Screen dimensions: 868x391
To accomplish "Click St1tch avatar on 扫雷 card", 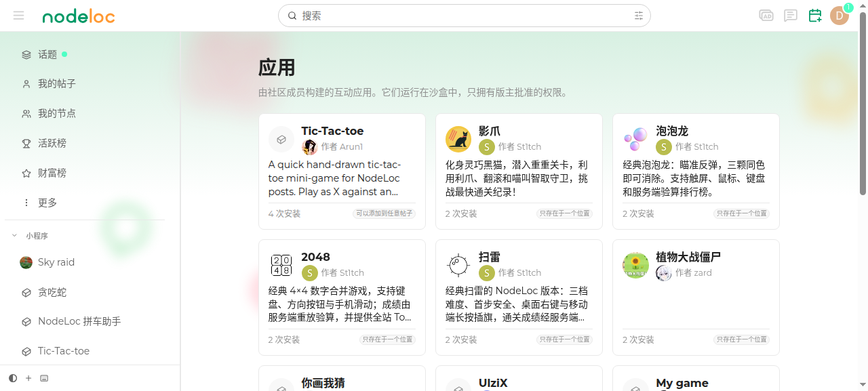I will coord(486,273).
